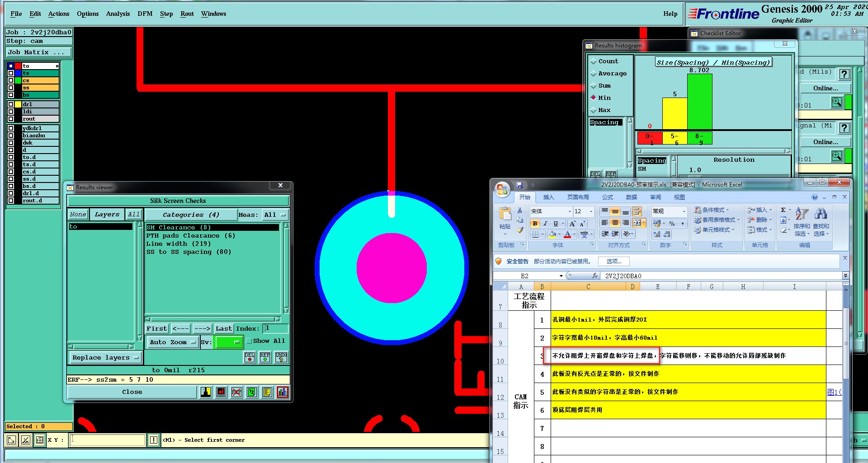Image resolution: width=868 pixels, height=463 pixels.
Task: Click Italic in Excel ribbon
Action: click(x=545, y=224)
